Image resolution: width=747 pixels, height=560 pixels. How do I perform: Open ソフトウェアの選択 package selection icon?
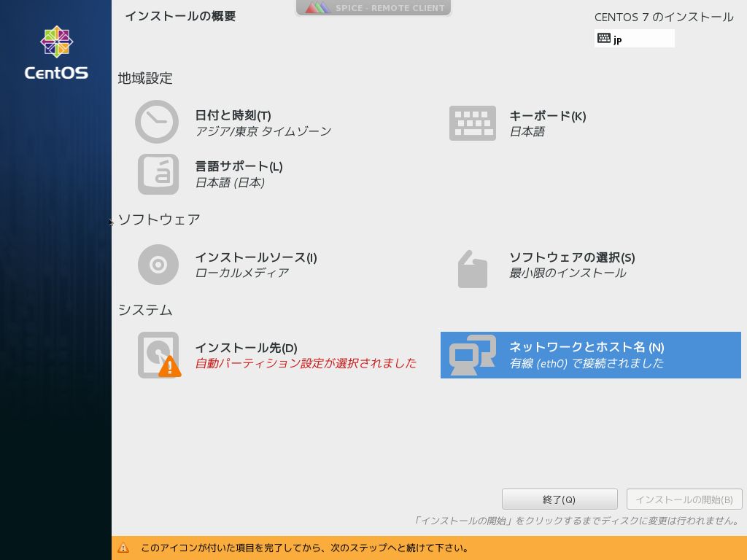(x=472, y=268)
